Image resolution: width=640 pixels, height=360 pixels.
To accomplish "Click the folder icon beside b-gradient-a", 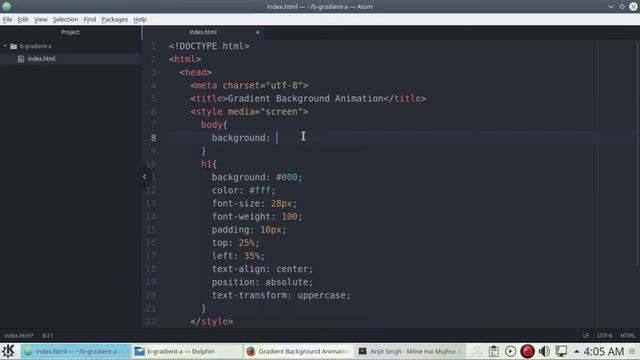I will point(13,46).
